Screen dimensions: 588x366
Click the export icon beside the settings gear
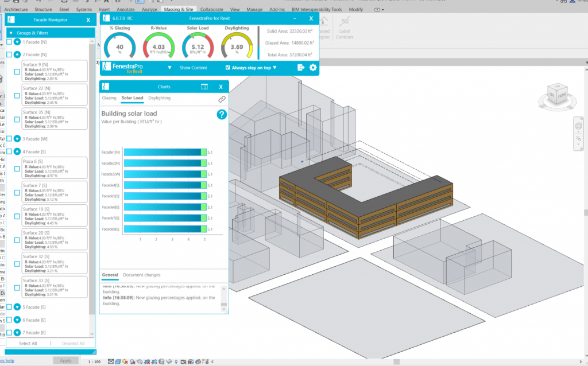click(301, 68)
